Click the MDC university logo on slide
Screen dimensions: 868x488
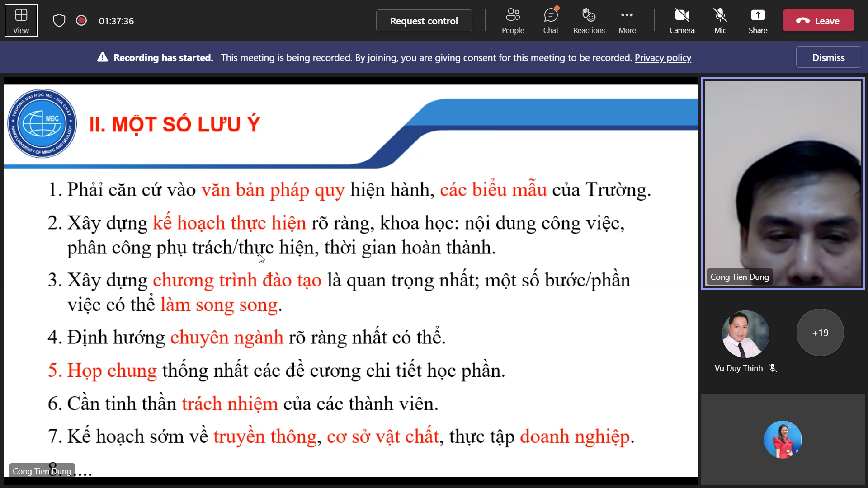[42, 123]
